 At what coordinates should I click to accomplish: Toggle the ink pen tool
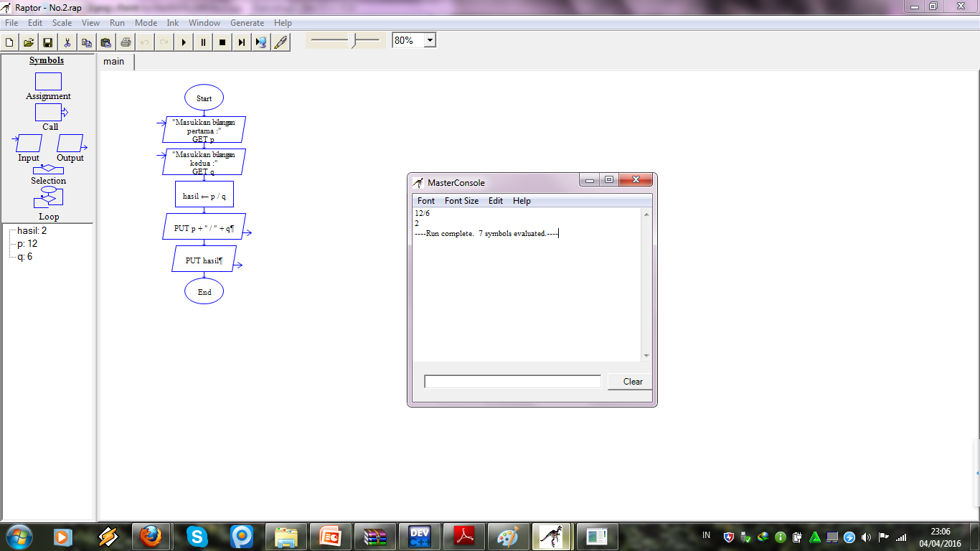point(281,42)
